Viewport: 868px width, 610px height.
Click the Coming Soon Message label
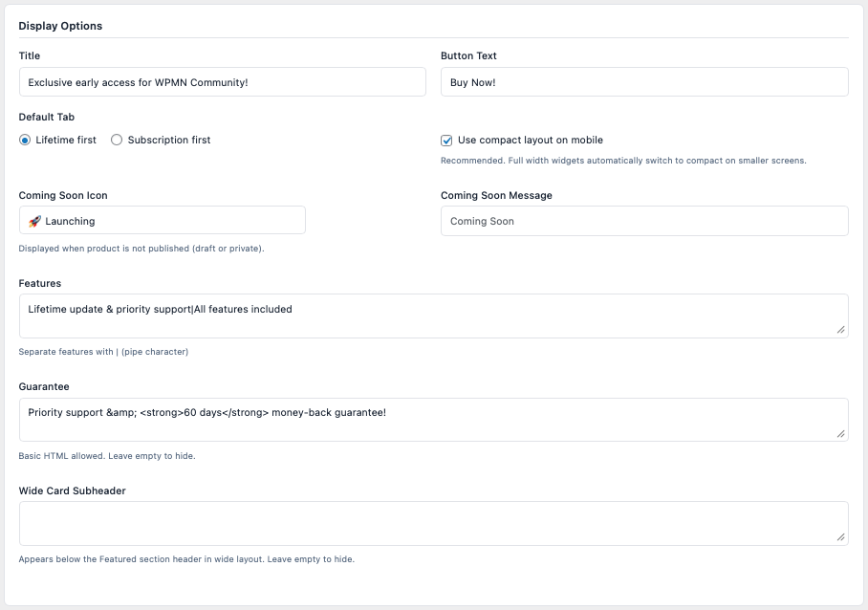(x=496, y=195)
